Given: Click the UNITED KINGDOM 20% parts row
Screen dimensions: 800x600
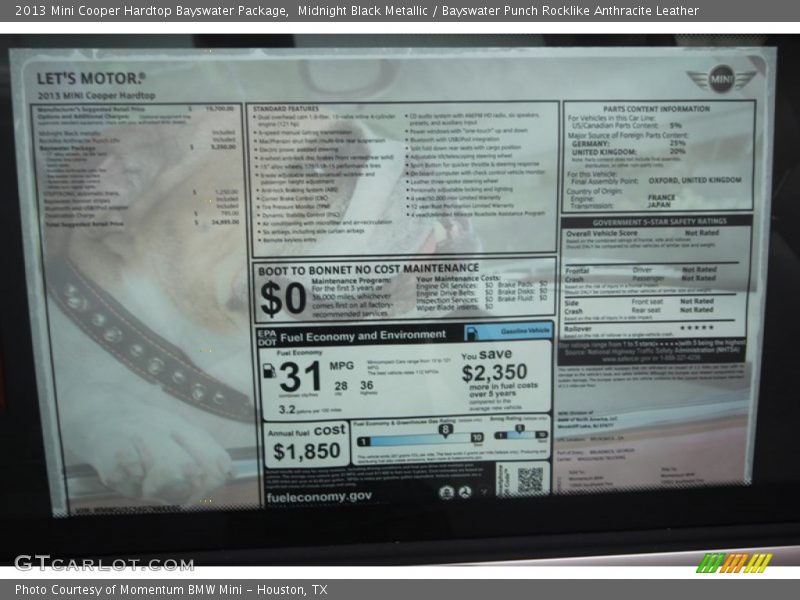Looking at the screenshot, I should tap(629, 152).
